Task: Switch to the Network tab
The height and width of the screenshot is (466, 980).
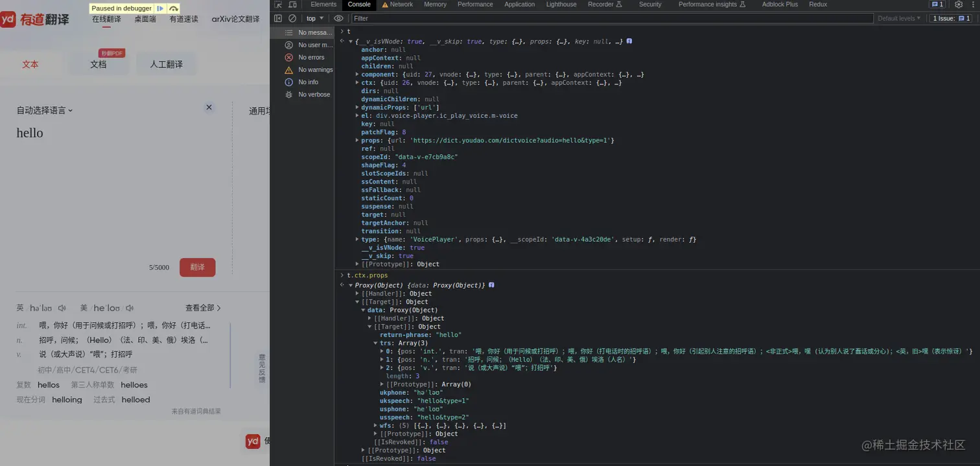Action: tap(397, 5)
